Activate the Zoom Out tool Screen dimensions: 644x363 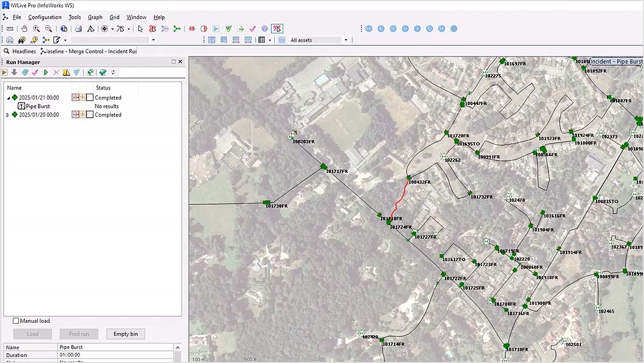[x=48, y=29]
